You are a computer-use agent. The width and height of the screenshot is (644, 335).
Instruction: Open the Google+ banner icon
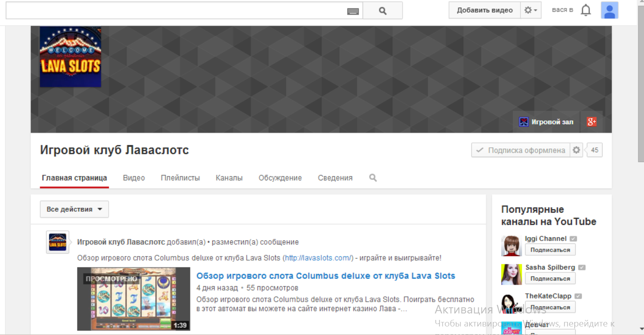point(591,122)
